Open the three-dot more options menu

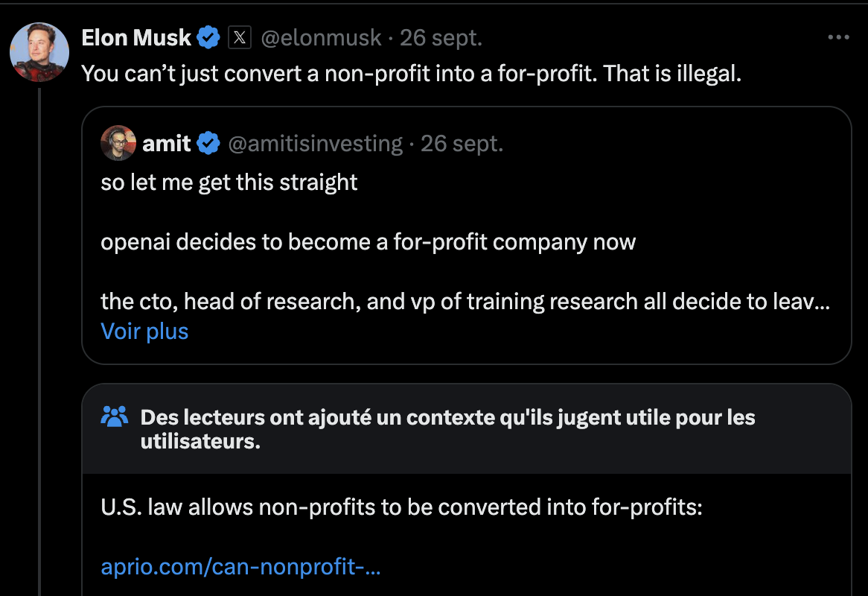click(x=839, y=37)
